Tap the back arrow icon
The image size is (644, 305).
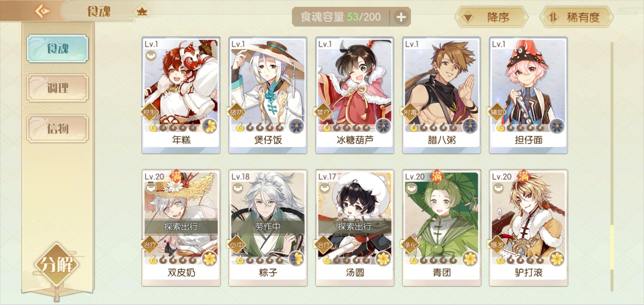pos(42,11)
